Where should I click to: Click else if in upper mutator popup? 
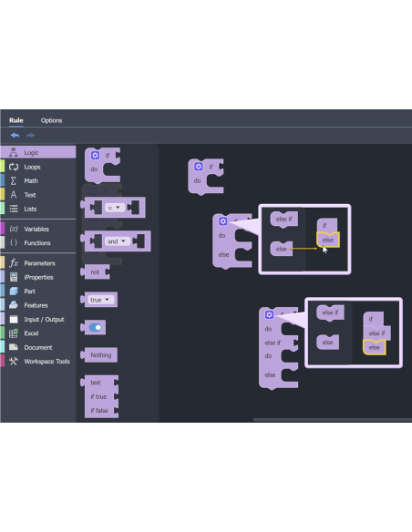pos(284,220)
